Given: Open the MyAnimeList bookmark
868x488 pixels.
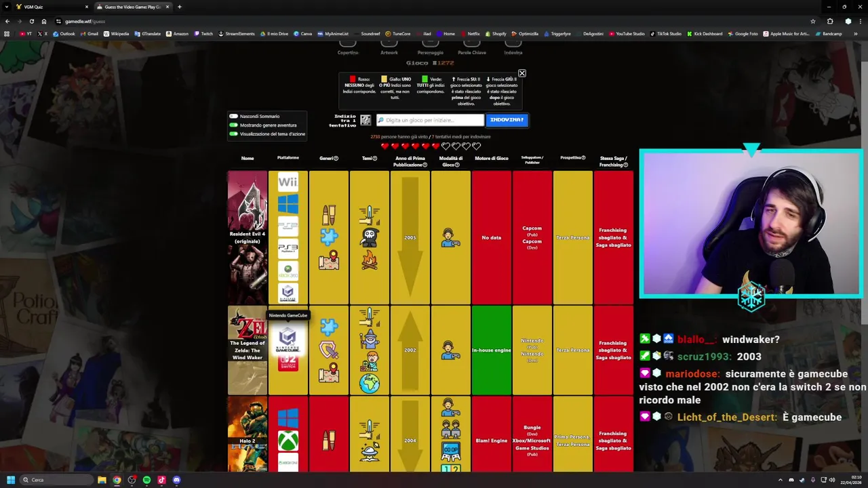Looking at the screenshot, I should click(333, 34).
